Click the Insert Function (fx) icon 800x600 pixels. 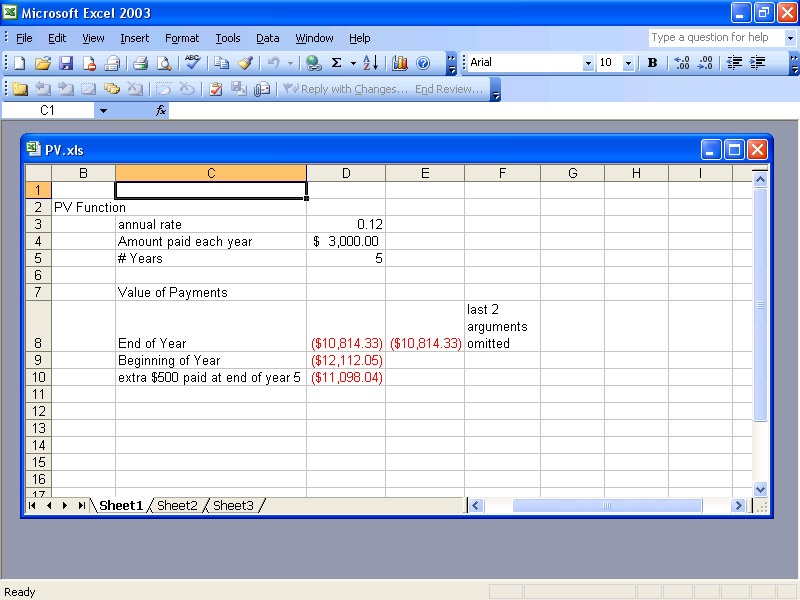click(x=160, y=110)
